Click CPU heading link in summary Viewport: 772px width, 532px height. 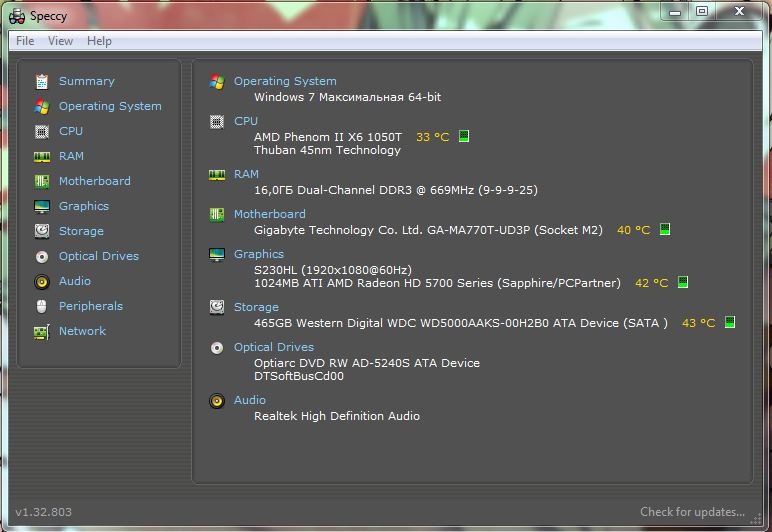pos(246,121)
